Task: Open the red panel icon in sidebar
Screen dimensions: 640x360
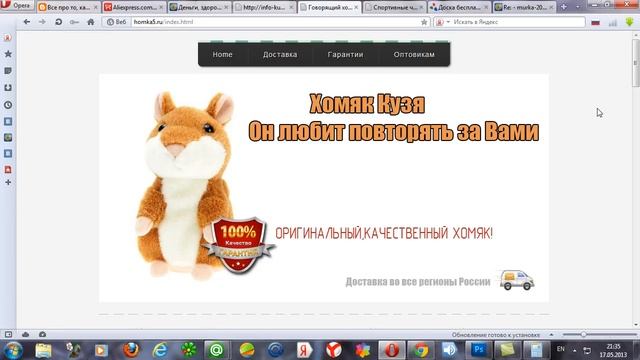Action: (8, 169)
